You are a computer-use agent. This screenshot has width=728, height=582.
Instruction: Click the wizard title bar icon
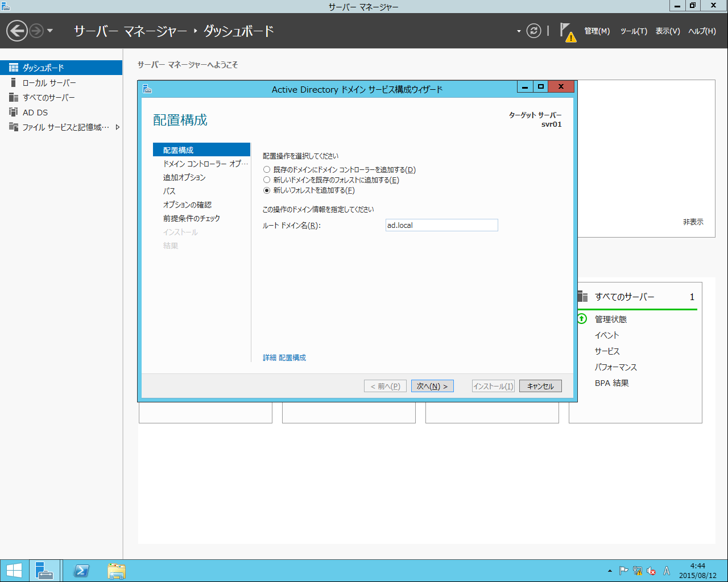pyautogui.click(x=147, y=89)
